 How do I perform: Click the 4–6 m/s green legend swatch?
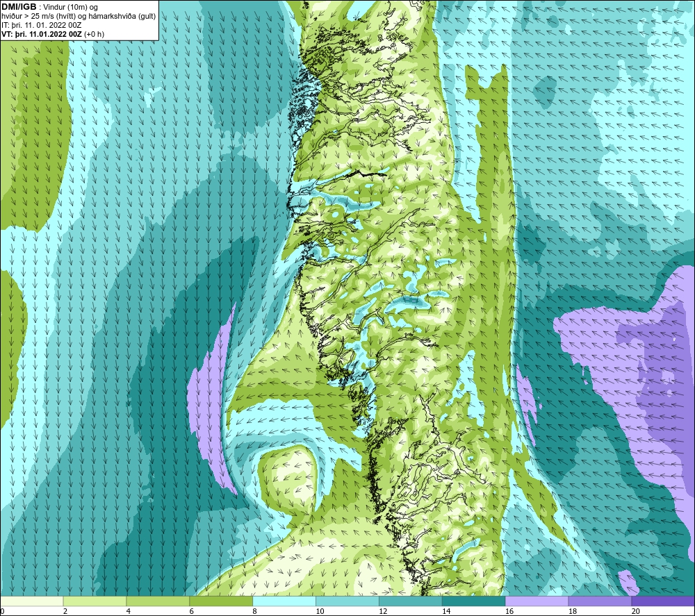[x=158, y=601]
